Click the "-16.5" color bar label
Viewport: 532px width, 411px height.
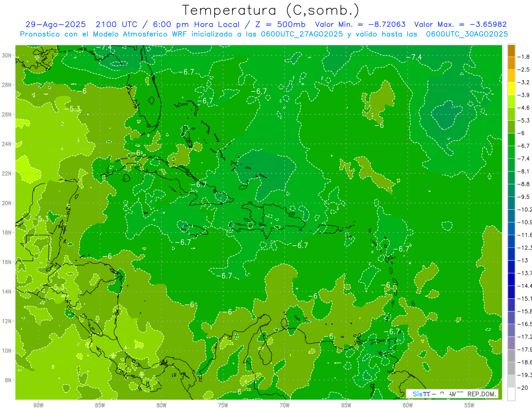525,324
